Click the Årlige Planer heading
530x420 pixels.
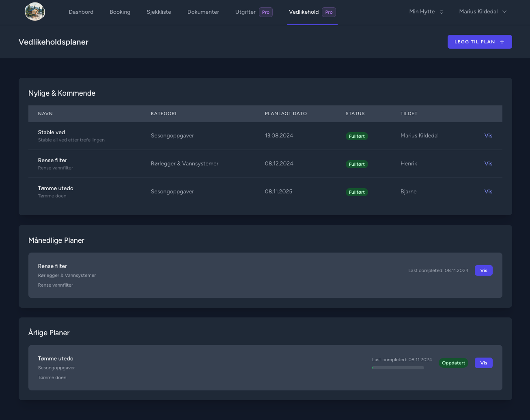pos(49,333)
